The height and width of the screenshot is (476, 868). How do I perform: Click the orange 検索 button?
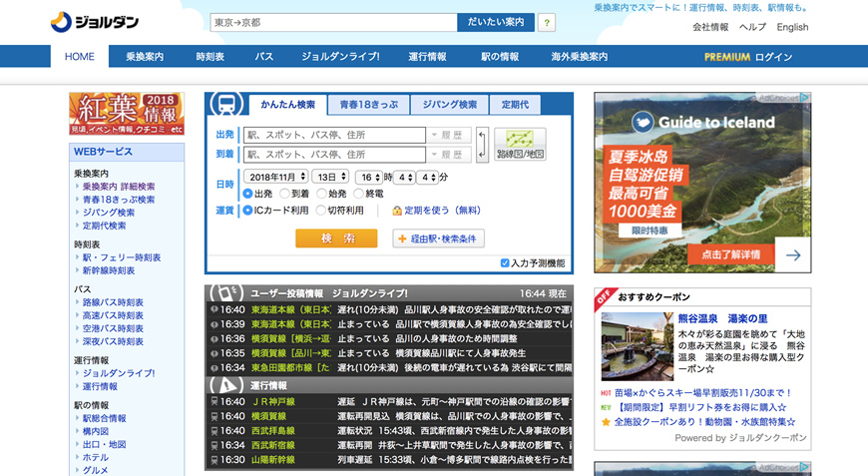336,238
